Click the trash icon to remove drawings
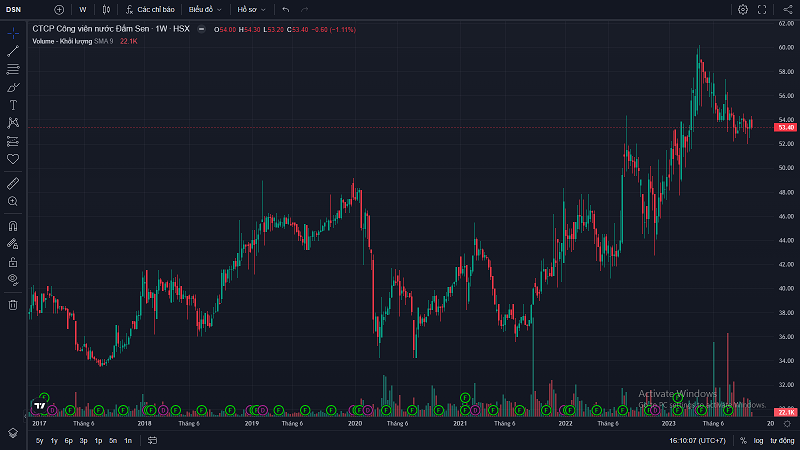Image resolution: width=800 pixels, height=450 pixels. (13, 304)
